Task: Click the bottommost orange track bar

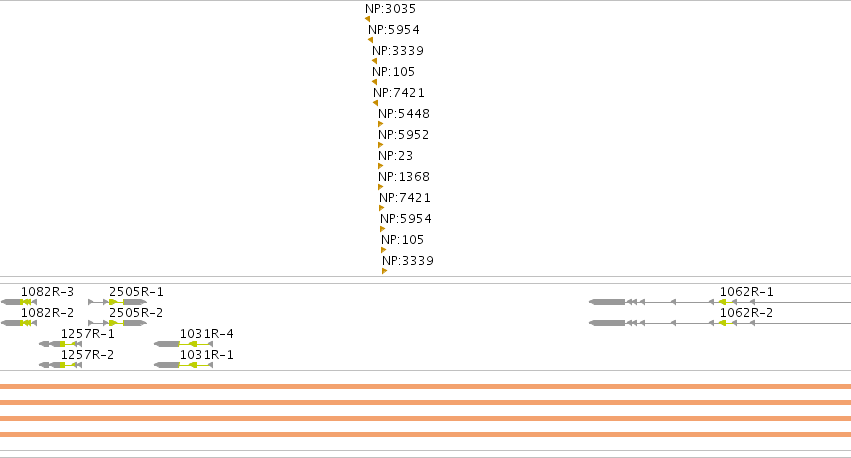Action: point(426,435)
